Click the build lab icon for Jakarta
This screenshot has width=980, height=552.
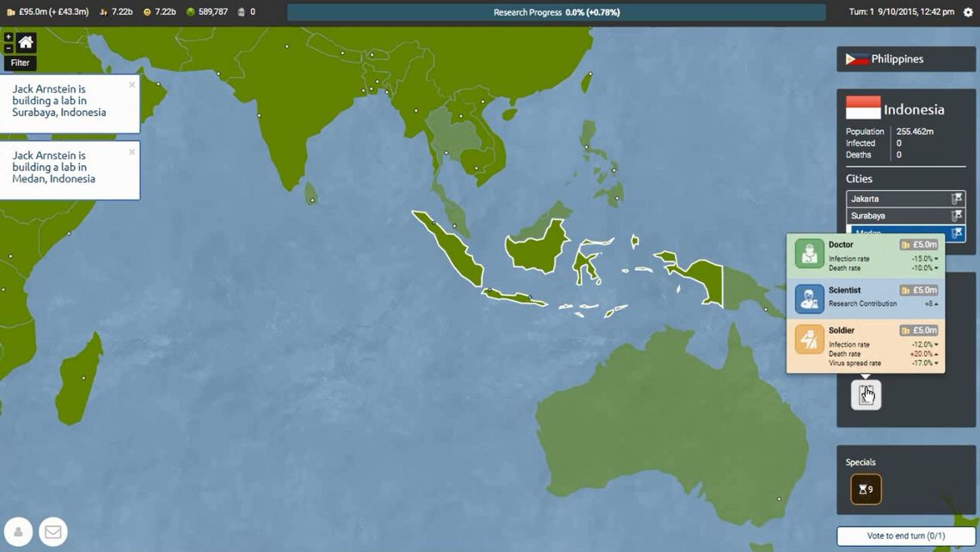(x=957, y=199)
